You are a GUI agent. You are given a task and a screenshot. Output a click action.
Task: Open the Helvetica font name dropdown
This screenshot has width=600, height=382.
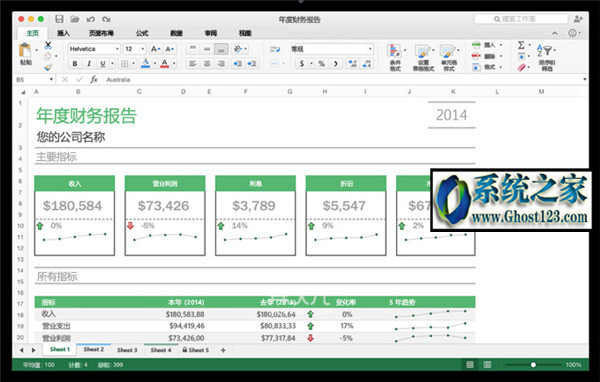point(94,49)
